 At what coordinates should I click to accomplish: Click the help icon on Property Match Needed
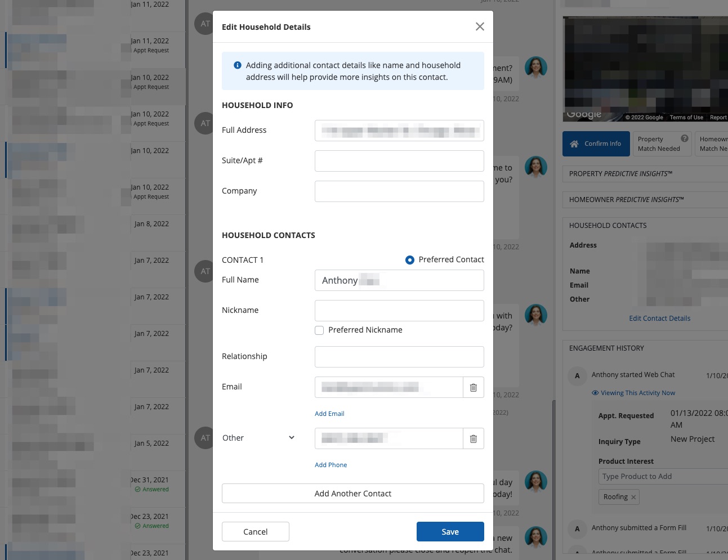pos(685,138)
